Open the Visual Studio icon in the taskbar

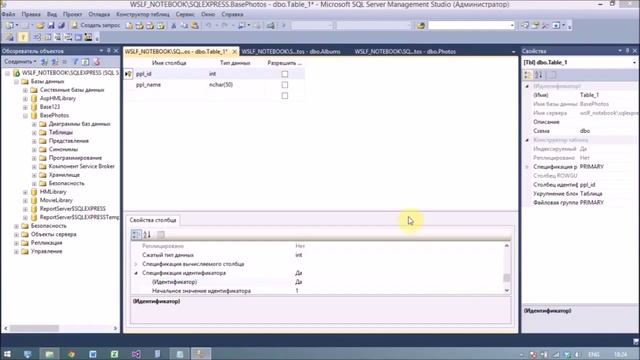[x=136, y=354]
